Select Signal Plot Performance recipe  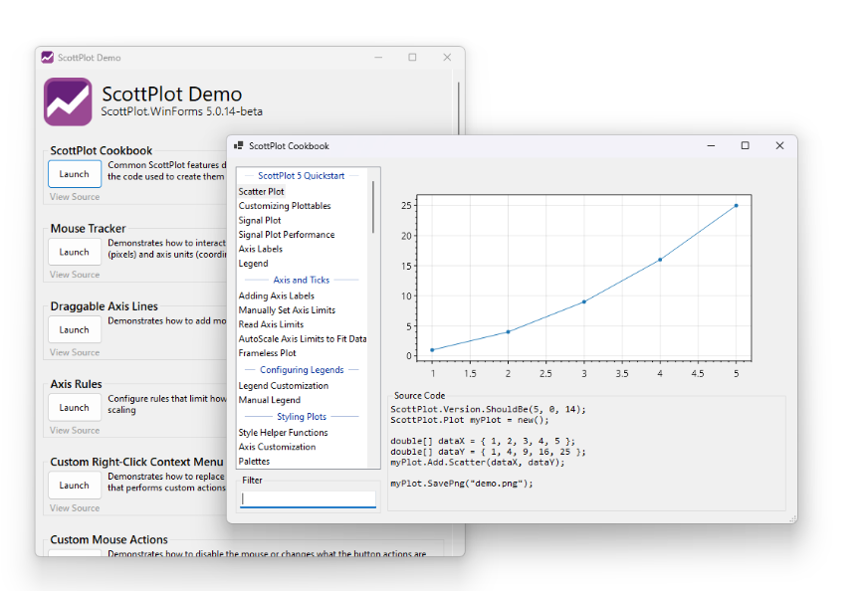(287, 235)
